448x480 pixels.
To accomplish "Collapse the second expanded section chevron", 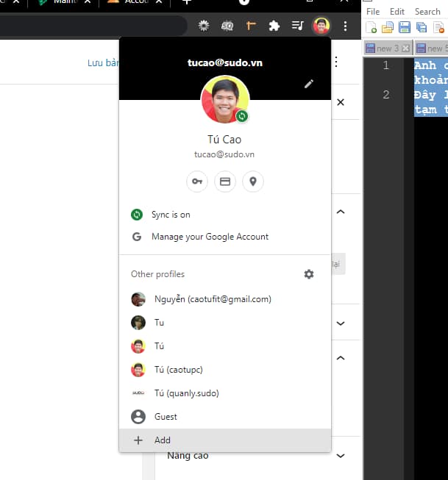I will point(341,358).
